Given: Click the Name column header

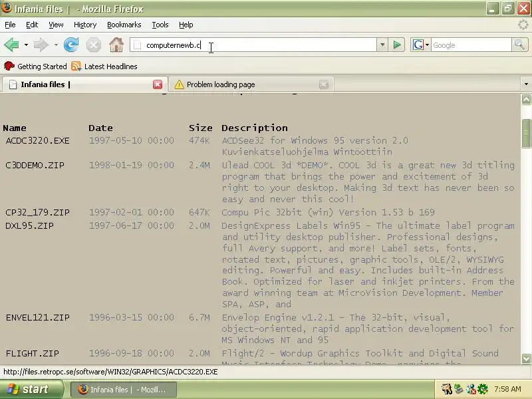Looking at the screenshot, I should [14, 128].
